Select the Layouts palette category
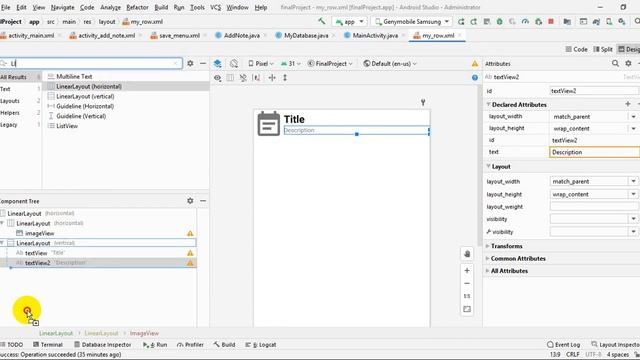 click(10, 101)
